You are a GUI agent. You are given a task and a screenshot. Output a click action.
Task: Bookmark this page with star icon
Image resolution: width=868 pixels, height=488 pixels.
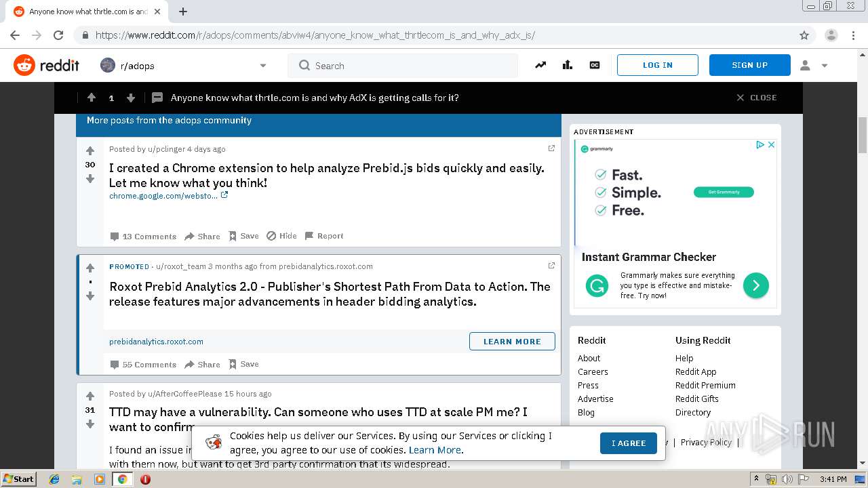coord(804,35)
